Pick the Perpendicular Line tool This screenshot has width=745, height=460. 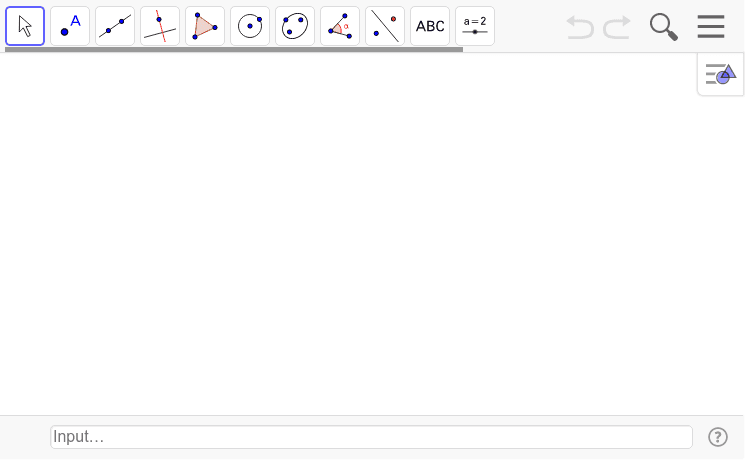coord(160,26)
